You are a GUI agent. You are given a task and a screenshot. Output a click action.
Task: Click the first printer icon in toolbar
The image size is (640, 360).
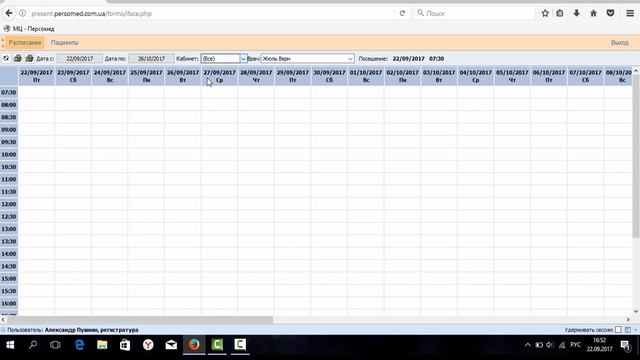pos(18,58)
